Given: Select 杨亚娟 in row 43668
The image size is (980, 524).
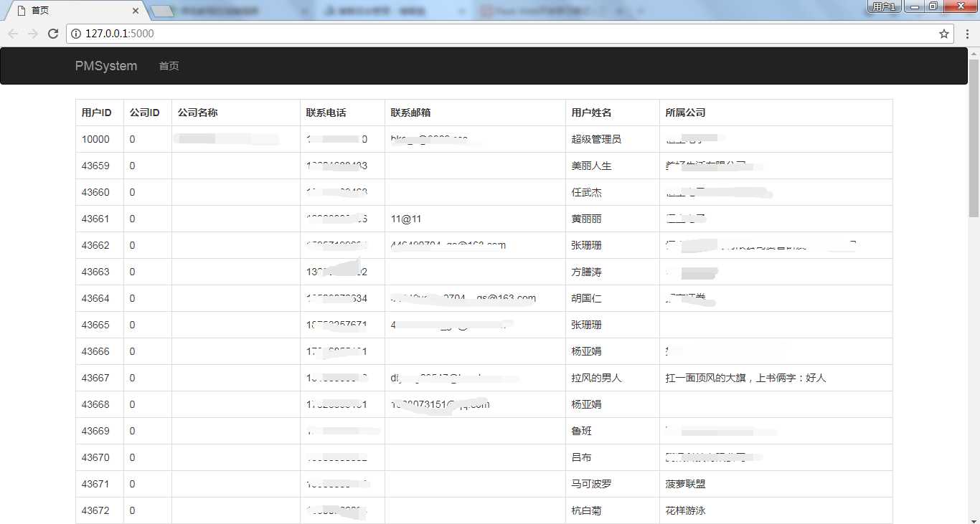Looking at the screenshot, I should [x=586, y=404].
